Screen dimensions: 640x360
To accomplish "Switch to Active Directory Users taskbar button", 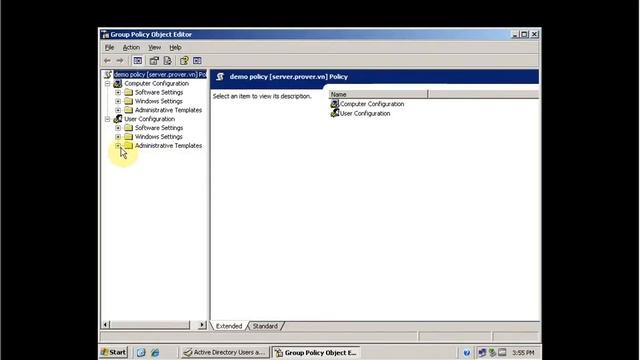I will (x=225, y=352).
